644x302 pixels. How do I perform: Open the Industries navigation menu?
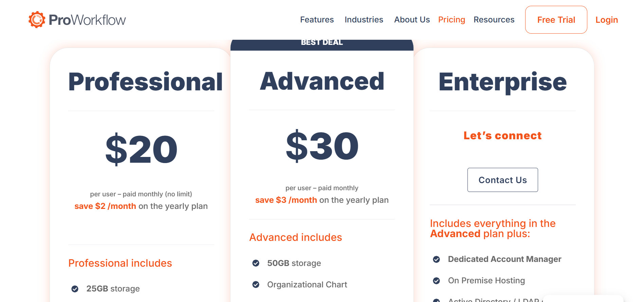[364, 20]
